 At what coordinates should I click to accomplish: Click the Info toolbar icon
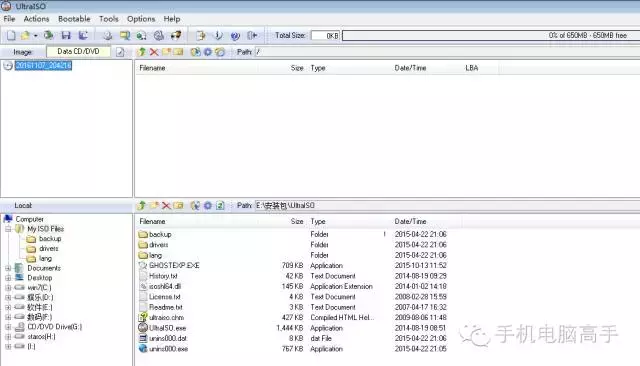tap(218, 36)
